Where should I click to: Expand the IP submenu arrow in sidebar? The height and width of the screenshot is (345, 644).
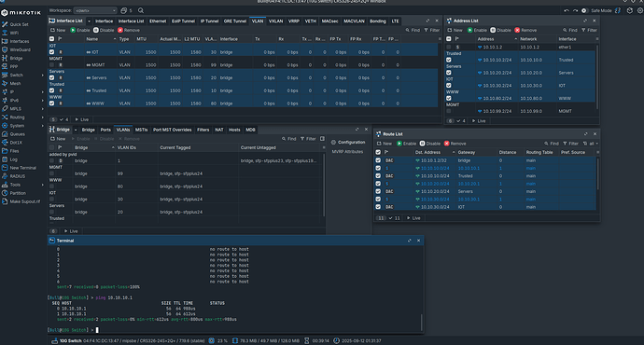(42, 92)
